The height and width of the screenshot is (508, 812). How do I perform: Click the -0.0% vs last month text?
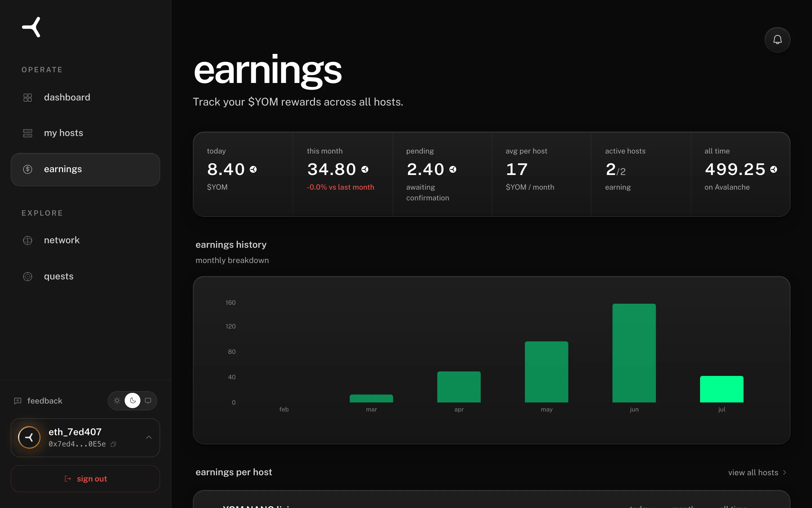point(340,187)
